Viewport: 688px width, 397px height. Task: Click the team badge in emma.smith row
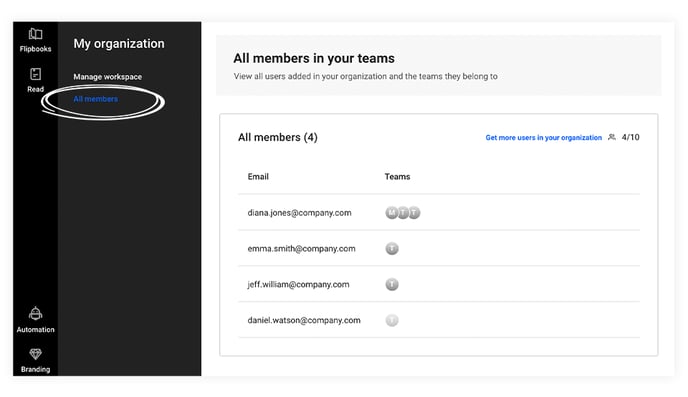[x=392, y=249]
